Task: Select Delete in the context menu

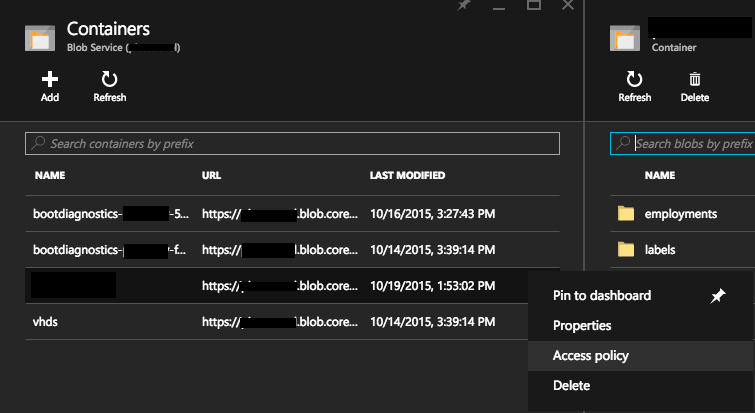Action: 571,386
